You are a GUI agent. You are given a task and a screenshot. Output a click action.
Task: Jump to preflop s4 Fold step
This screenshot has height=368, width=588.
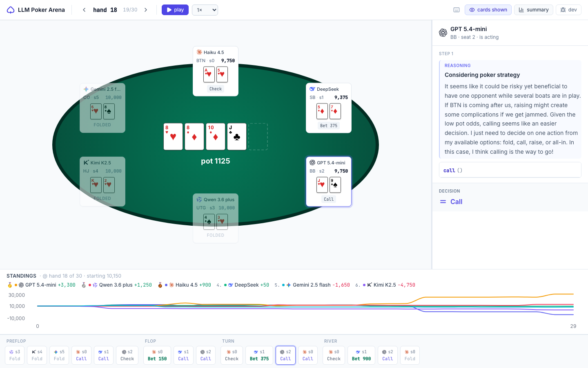point(37,355)
